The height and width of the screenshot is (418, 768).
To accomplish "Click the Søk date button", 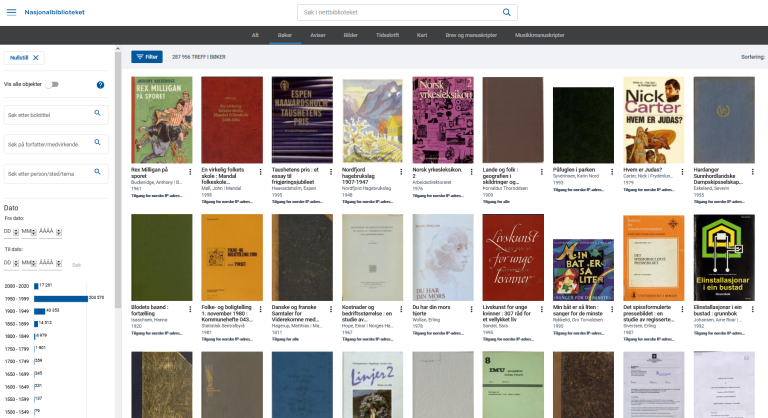I will 76,265.
